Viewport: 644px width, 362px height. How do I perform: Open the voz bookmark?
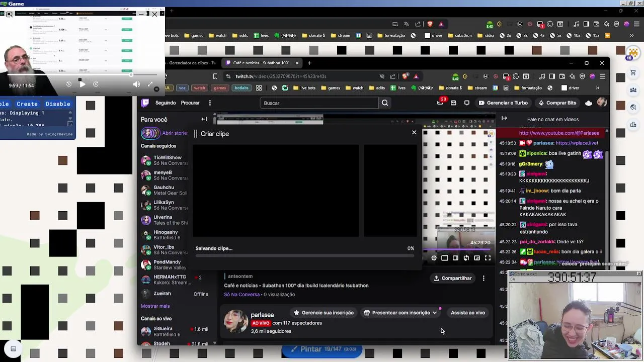(x=182, y=88)
